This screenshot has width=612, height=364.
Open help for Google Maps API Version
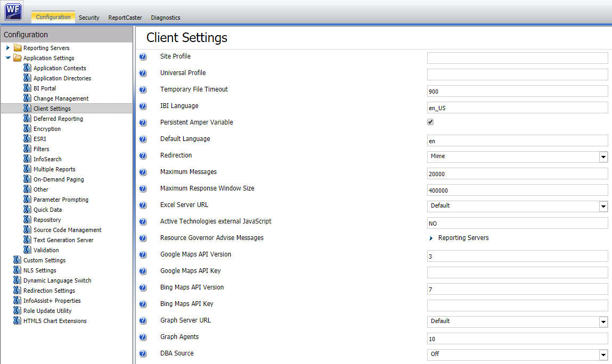click(143, 255)
